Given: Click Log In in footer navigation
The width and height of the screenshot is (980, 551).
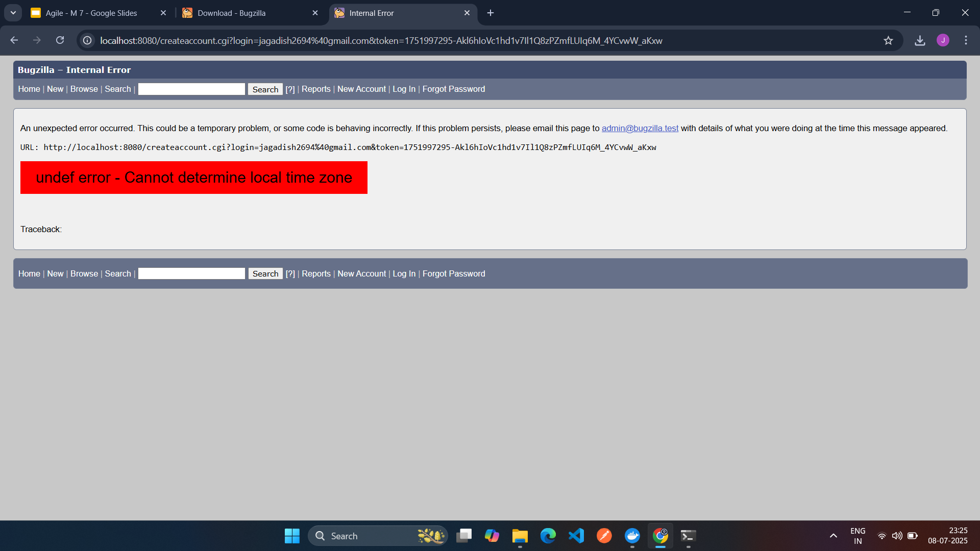Looking at the screenshot, I should (x=404, y=273).
